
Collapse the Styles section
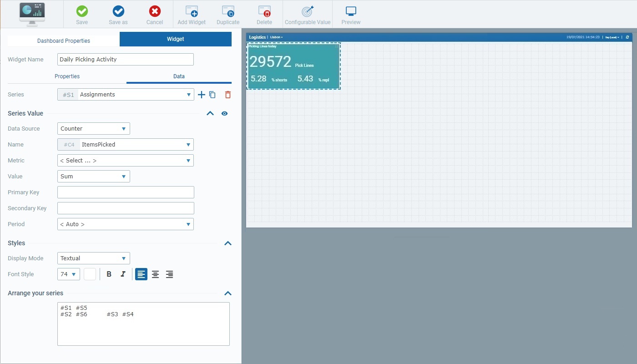(x=228, y=243)
